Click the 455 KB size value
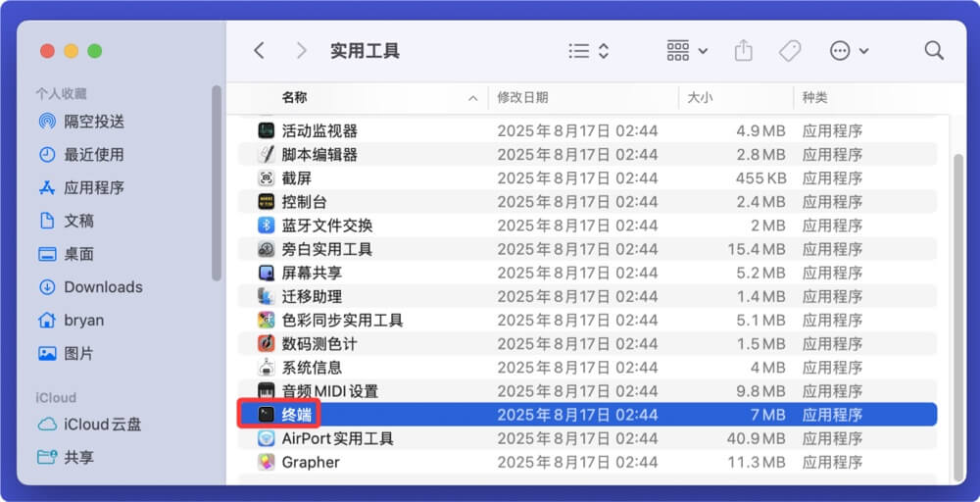The width and height of the screenshot is (980, 502). click(x=760, y=178)
